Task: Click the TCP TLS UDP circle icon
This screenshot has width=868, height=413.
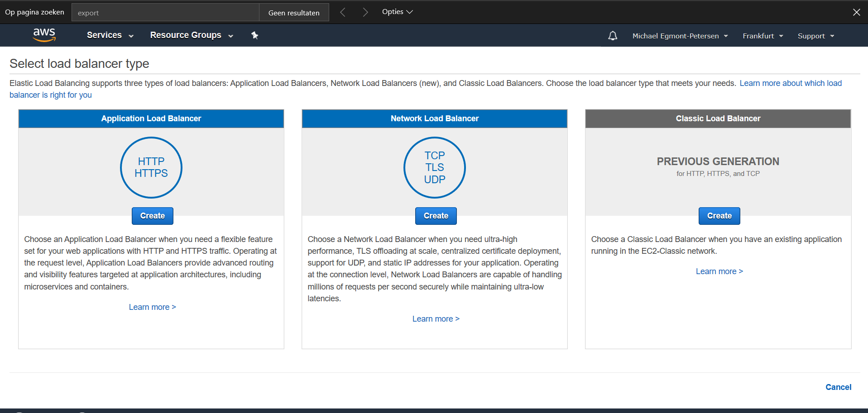Action: pos(435,167)
